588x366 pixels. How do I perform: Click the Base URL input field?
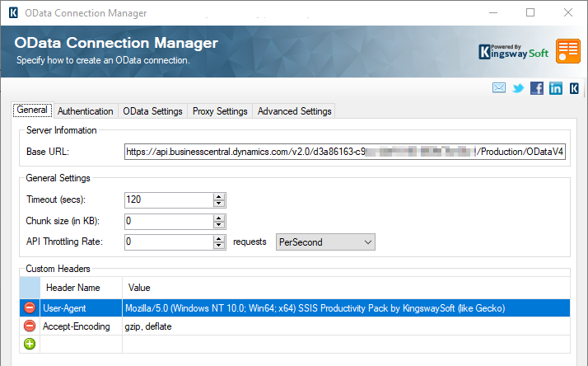[344, 152]
